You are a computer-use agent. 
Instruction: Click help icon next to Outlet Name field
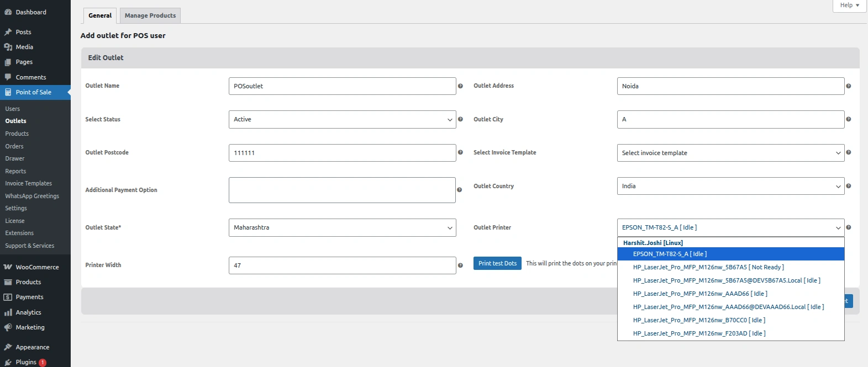460,86
